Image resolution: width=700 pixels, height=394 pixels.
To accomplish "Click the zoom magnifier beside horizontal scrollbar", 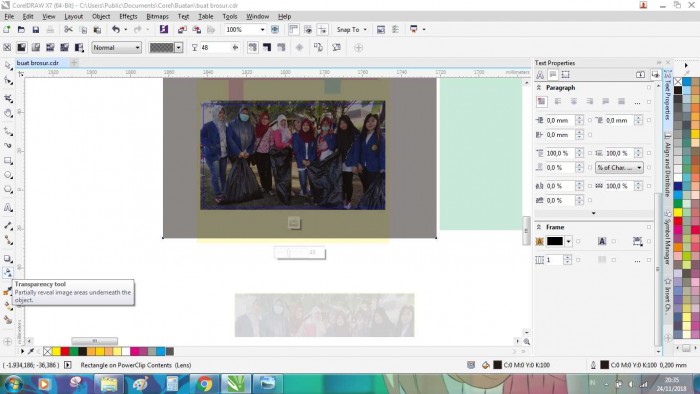I will [x=527, y=342].
